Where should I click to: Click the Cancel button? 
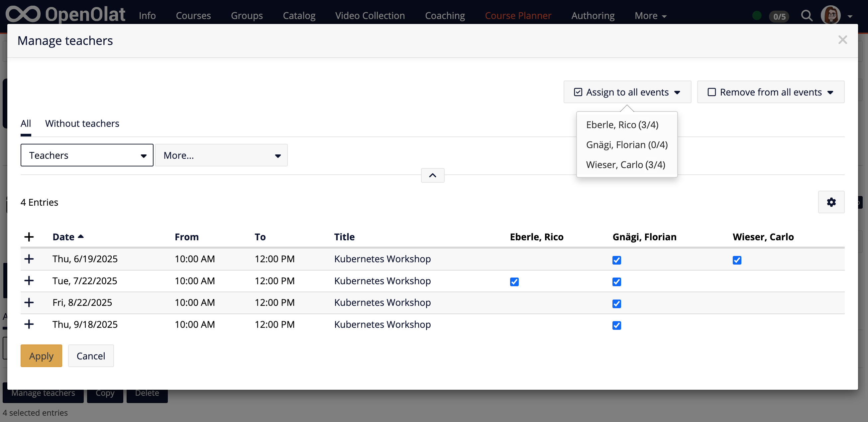point(91,355)
